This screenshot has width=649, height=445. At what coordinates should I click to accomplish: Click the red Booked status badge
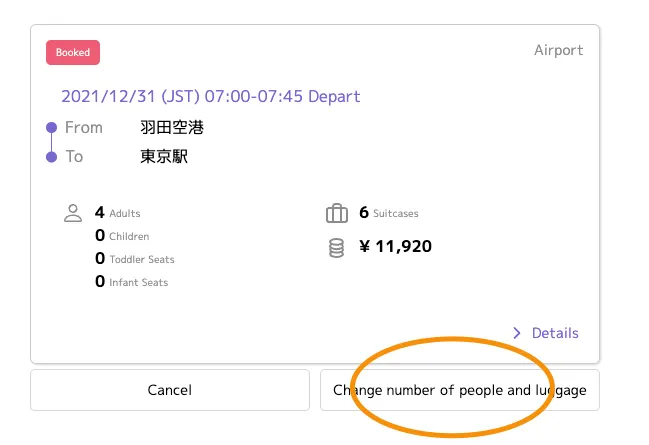click(73, 52)
